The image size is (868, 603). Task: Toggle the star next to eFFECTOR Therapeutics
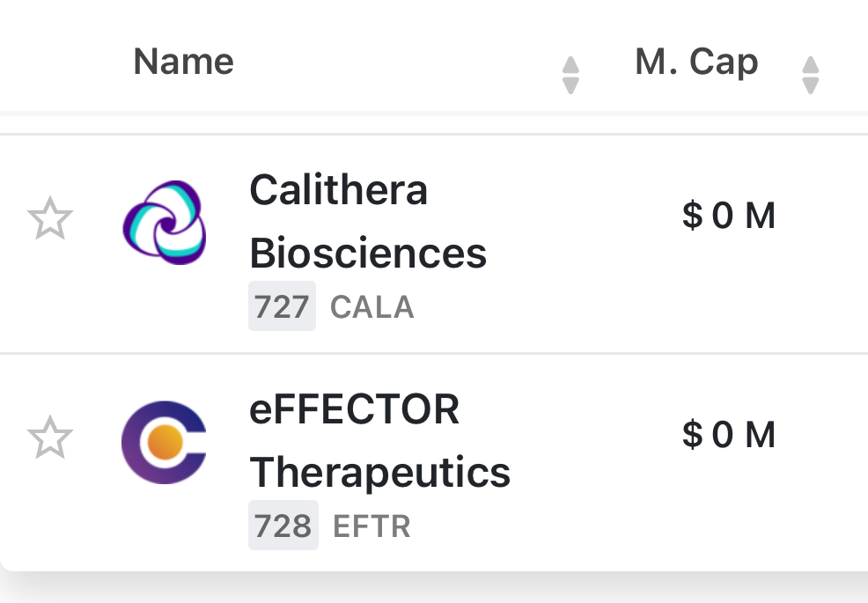pyautogui.click(x=49, y=438)
